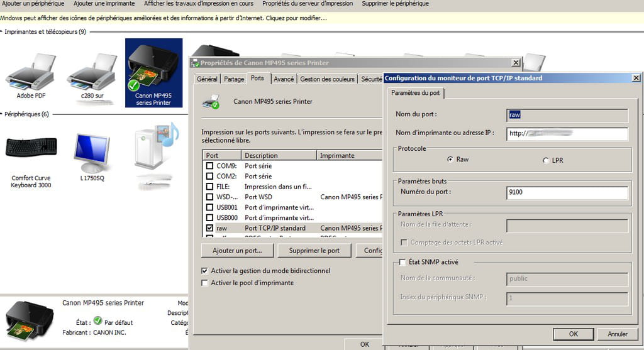Open Propriétés du serveur d'impression
This screenshot has width=644, height=350.
coord(308,3)
